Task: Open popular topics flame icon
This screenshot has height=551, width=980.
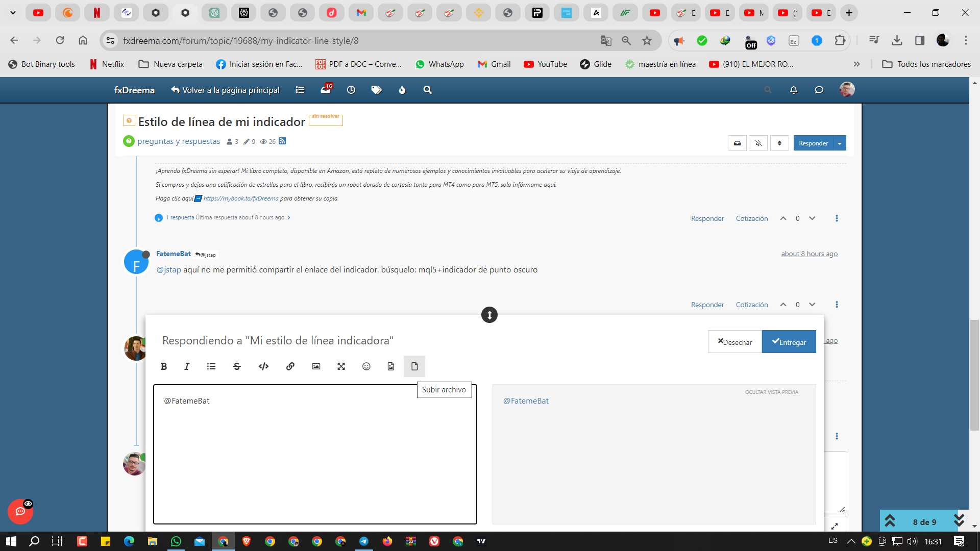Action: point(402,90)
